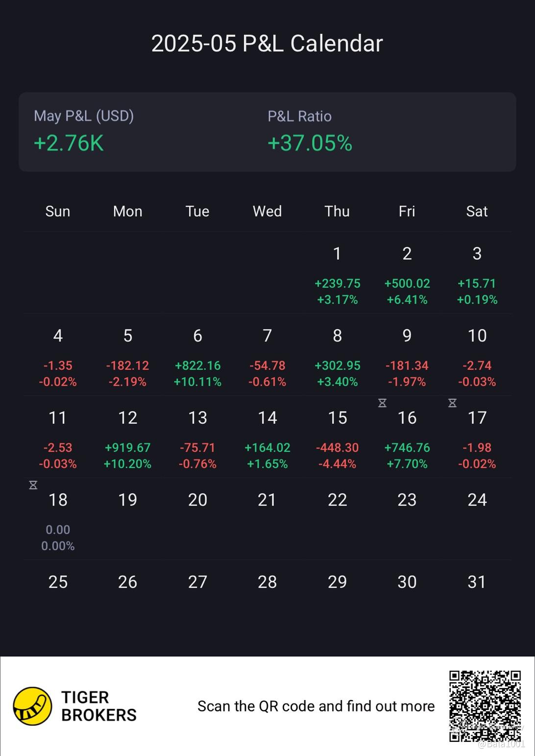Screen dimensions: 535x756
Task: Click the hourglass icon beside day 18
Action: click(x=33, y=485)
